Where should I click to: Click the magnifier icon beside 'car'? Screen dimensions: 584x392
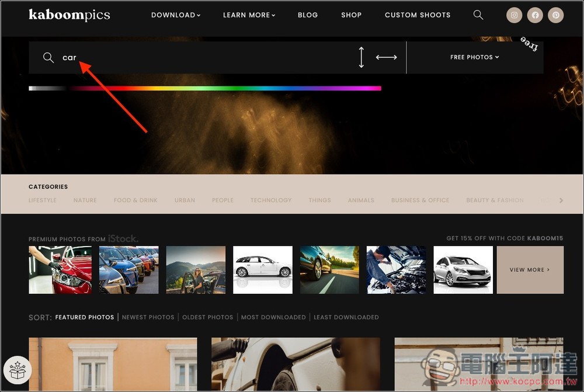48,57
